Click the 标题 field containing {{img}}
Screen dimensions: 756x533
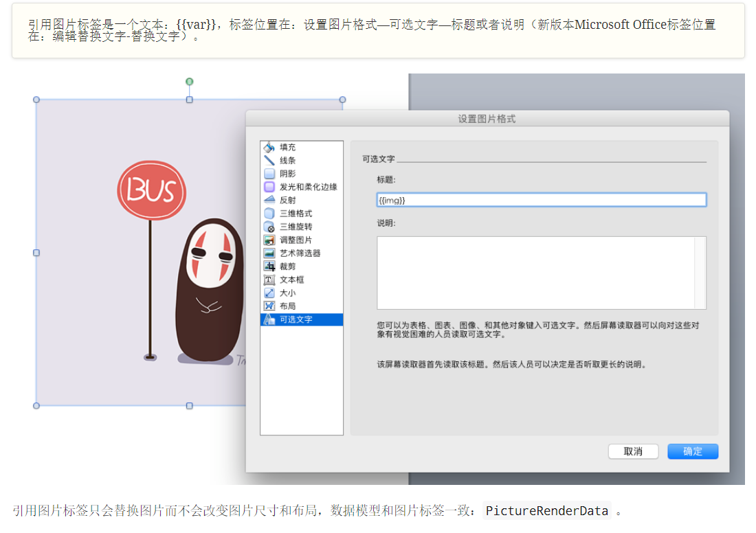(x=541, y=200)
